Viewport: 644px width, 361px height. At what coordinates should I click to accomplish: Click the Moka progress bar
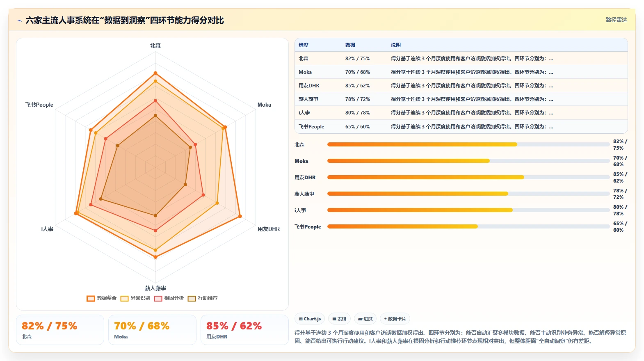[x=468, y=161]
